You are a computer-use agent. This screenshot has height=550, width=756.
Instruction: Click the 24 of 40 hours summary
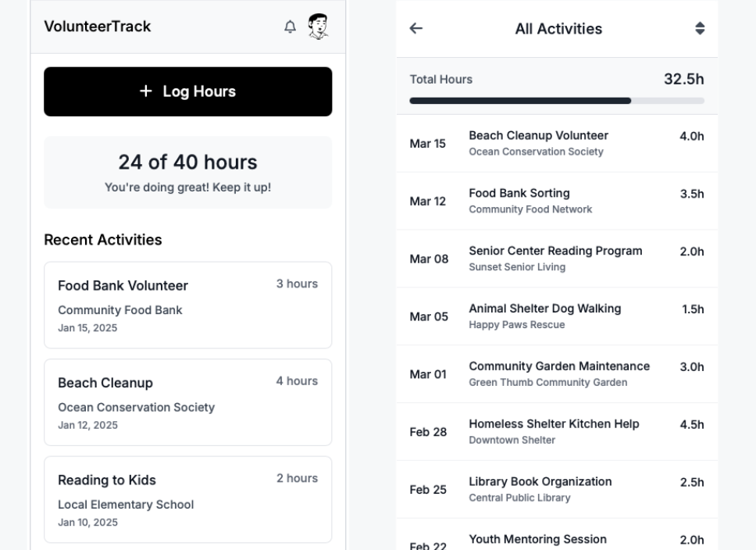pyautogui.click(x=188, y=172)
